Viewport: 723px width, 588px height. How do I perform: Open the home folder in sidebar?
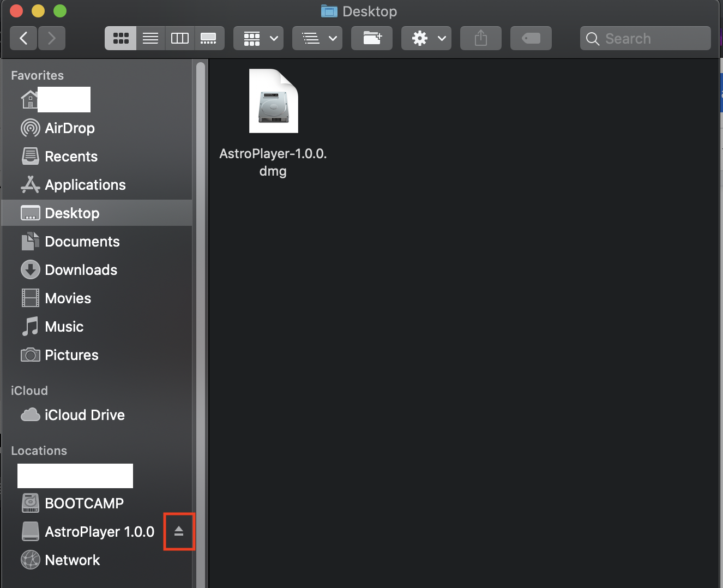[x=97, y=100]
